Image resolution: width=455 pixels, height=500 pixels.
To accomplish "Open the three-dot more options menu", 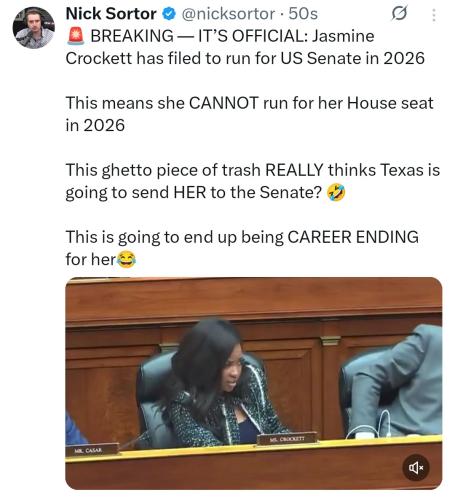I will [434, 15].
